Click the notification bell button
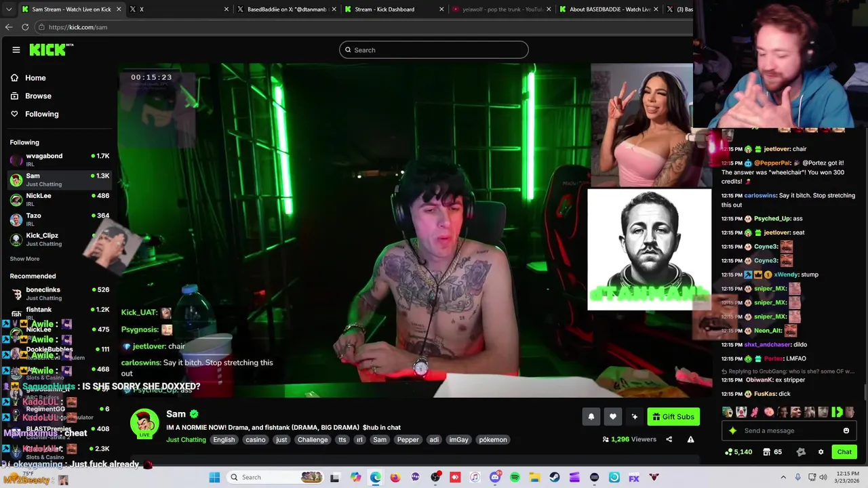The image size is (868, 488). pyautogui.click(x=591, y=417)
